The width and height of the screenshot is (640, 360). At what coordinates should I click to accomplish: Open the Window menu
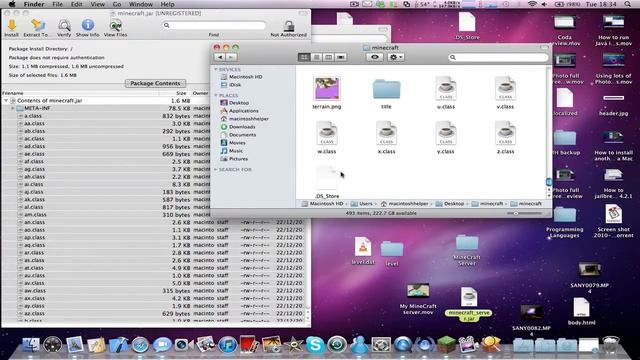(x=141, y=4)
